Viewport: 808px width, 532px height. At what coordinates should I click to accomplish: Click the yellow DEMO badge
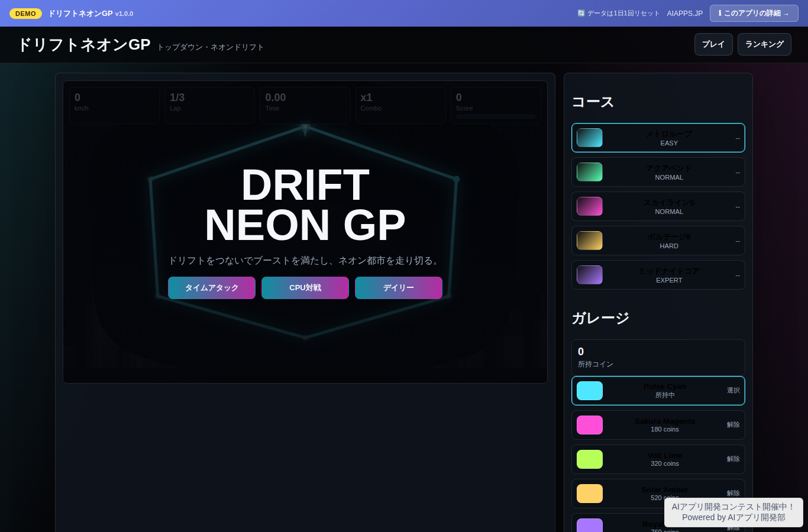tap(25, 14)
